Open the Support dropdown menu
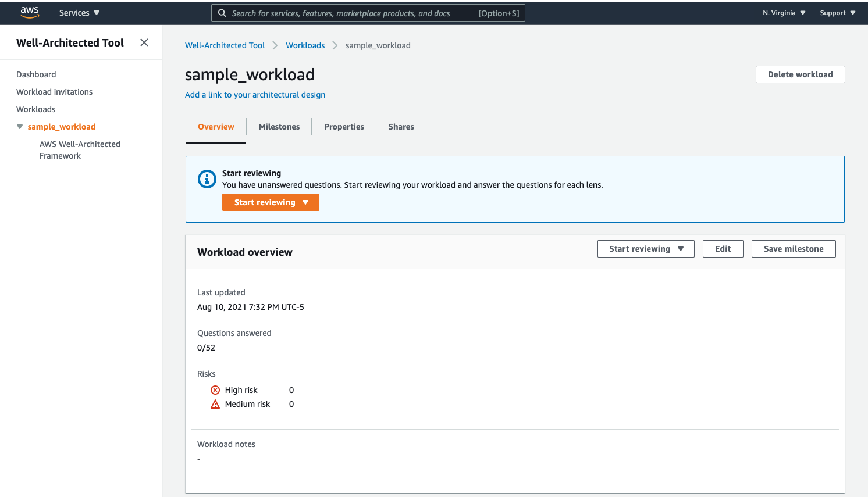 pos(838,13)
